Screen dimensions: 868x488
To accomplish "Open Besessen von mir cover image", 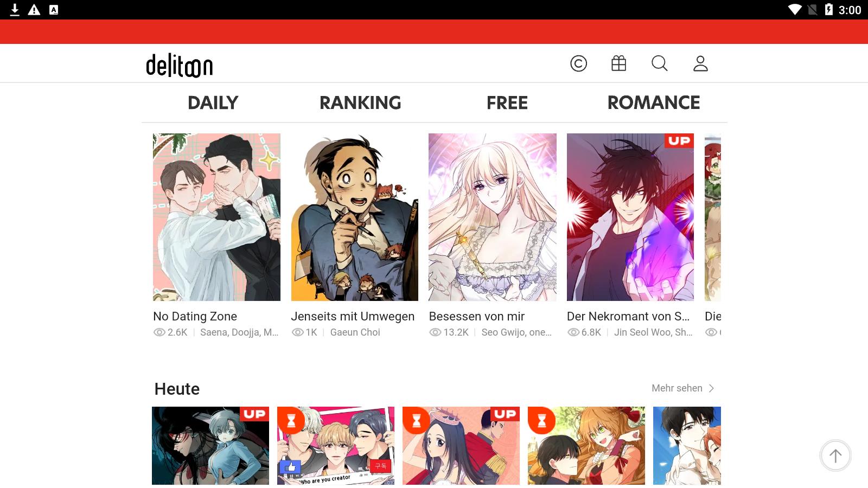I will pyautogui.click(x=493, y=217).
